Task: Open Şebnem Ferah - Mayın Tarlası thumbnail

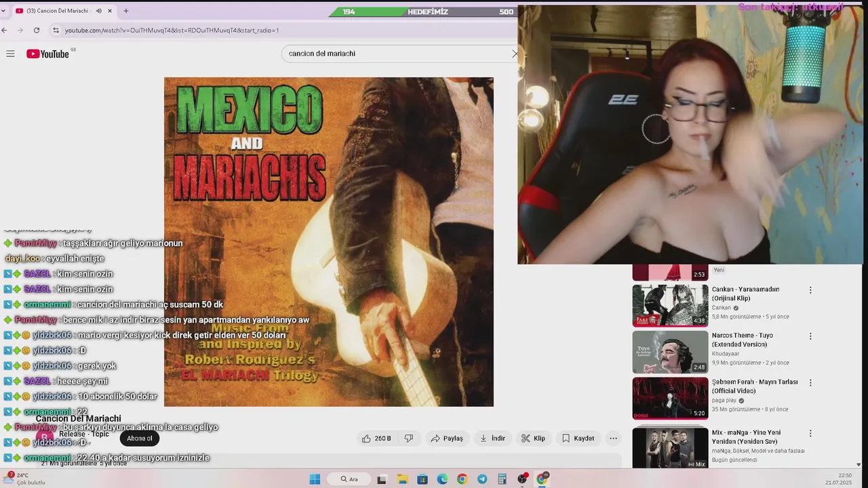Action: coord(670,399)
